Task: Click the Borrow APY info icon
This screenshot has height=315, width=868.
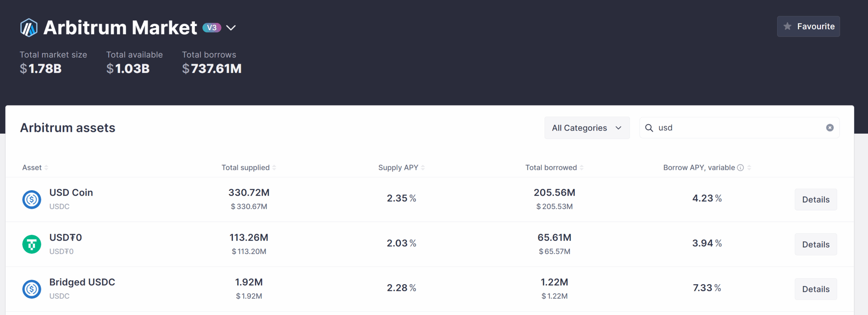Action: [x=741, y=168]
